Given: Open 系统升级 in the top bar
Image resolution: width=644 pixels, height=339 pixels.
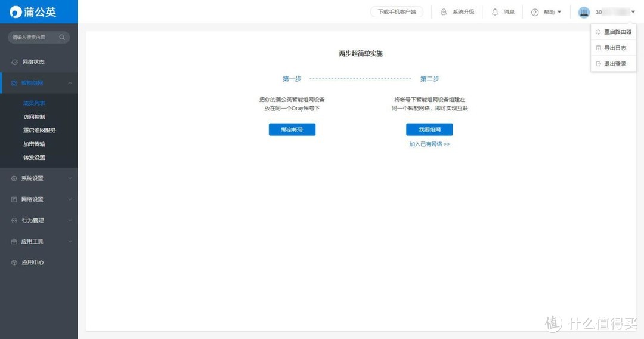Looking at the screenshot, I should click(x=463, y=12).
